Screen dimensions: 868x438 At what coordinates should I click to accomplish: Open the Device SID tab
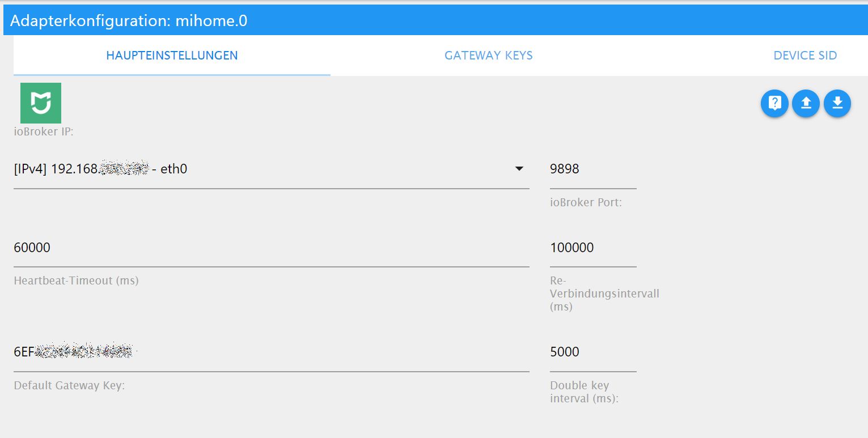pyautogui.click(x=805, y=56)
